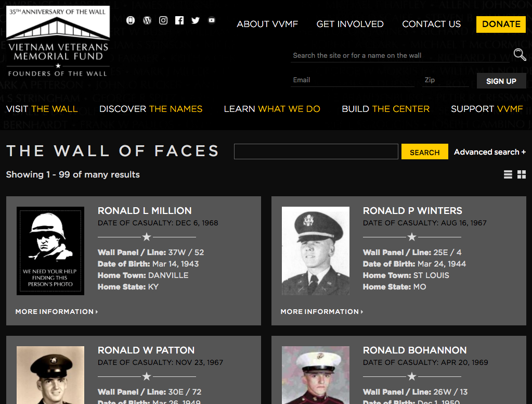
Task: Click 'Date of Birth: Mar 24, 1944' text
Action: (x=414, y=264)
